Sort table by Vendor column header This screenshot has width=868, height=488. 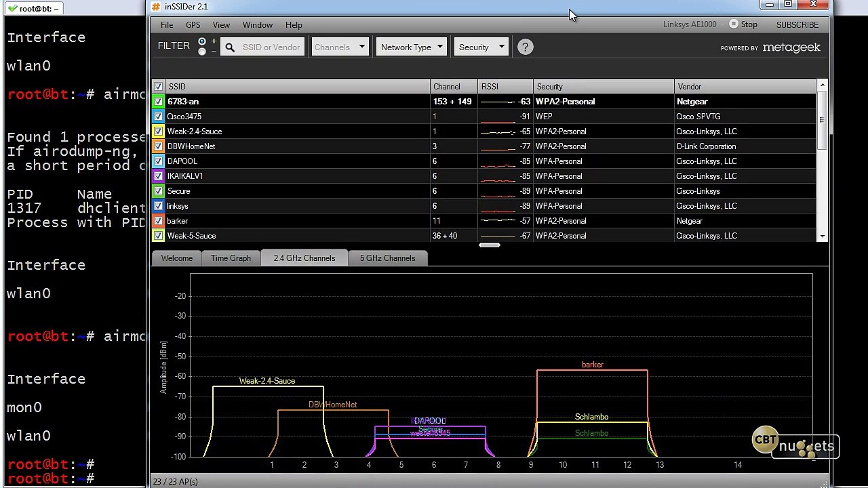(745, 87)
